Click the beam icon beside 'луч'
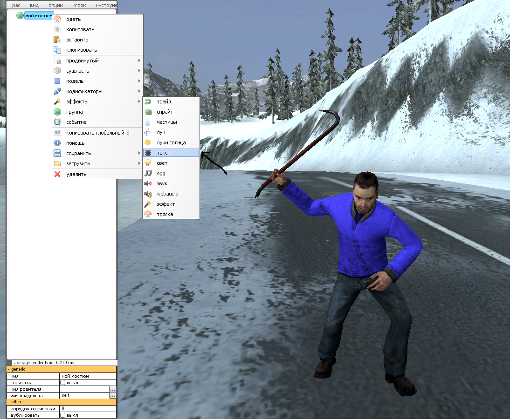 click(x=148, y=133)
